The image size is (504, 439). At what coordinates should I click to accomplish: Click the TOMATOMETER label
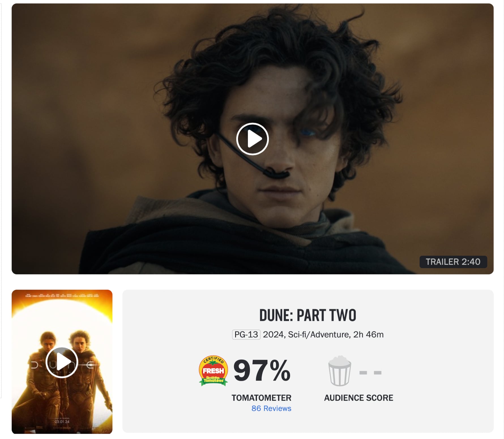pyautogui.click(x=261, y=398)
